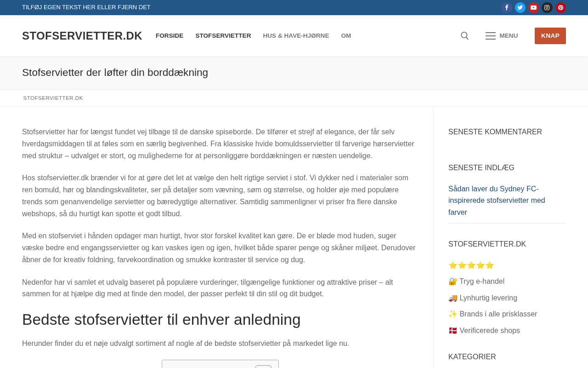
Task: Go to Forside nav item
Action: tap(170, 36)
